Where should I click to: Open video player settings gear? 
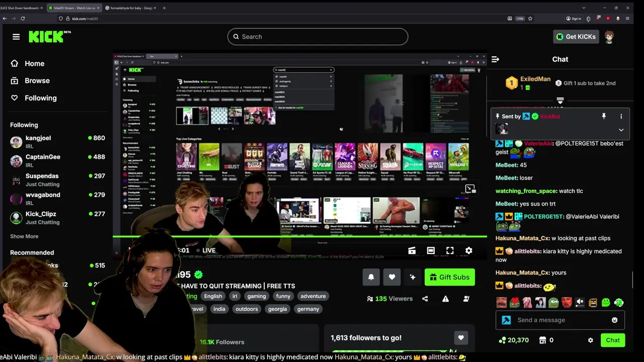tap(469, 250)
